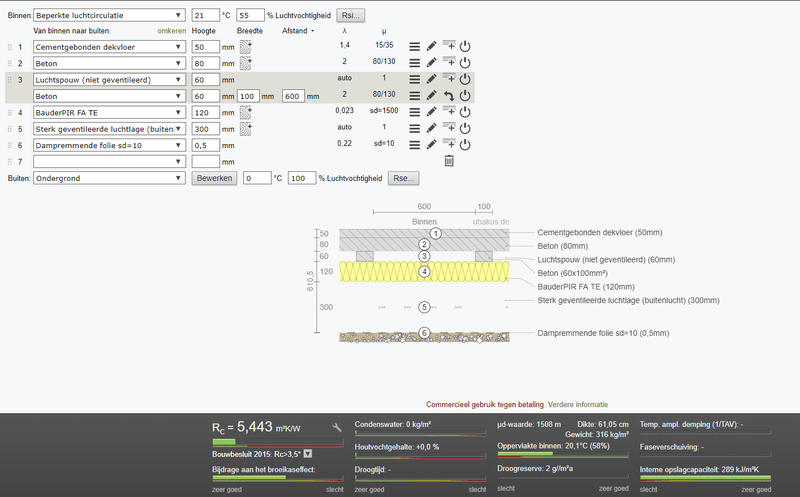Toggle power icon for BauderPIR FA TE
The height and width of the screenshot is (497, 800).
coord(465,112)
